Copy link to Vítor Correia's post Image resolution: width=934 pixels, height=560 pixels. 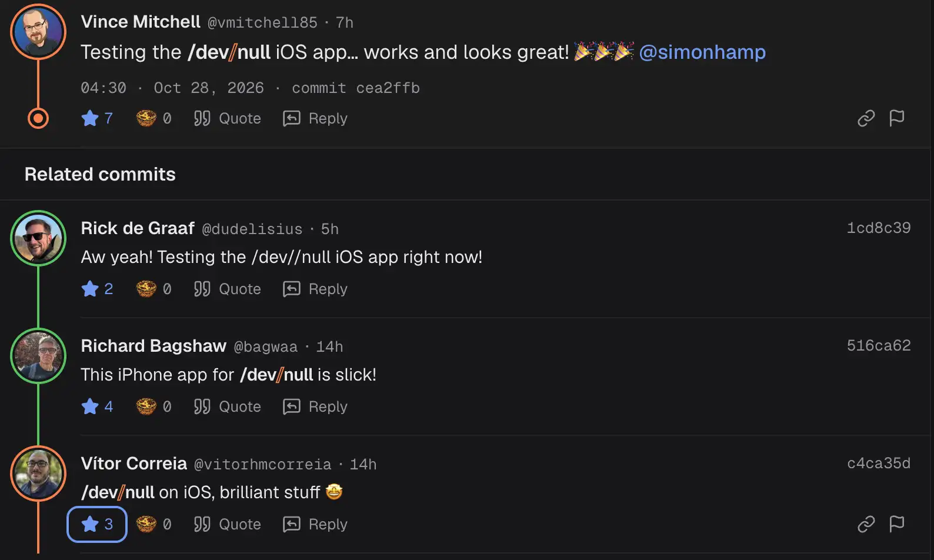pyautogui.click(x=866, y=524)
